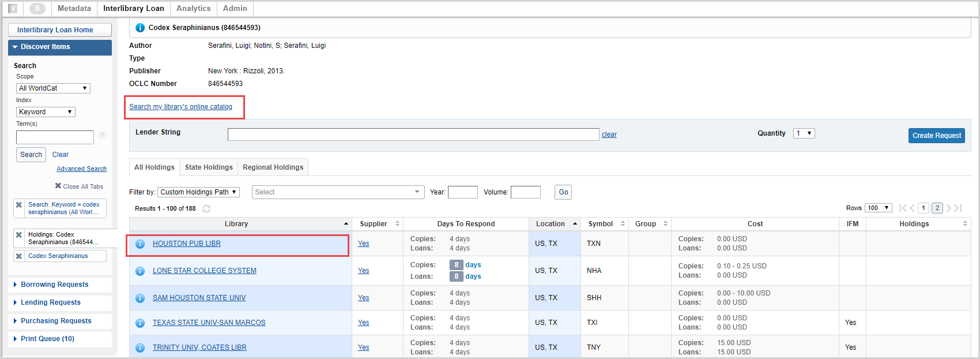Viewport: 980px width, 359px height.
Task: Click the info icon beside Codex Seraphinianus title
Action: click(x=140, y=28)
